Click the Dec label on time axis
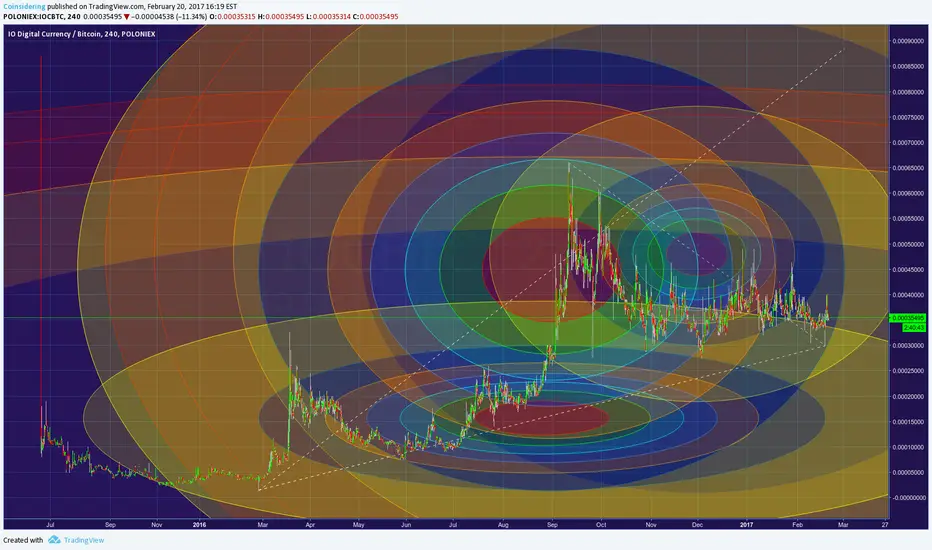 pyautogui.click(x=697, y=524)
